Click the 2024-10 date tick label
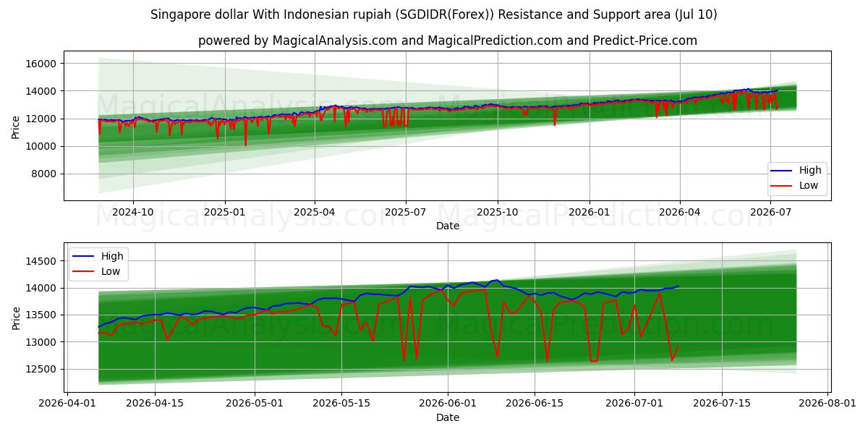 (x=133, y=213)
